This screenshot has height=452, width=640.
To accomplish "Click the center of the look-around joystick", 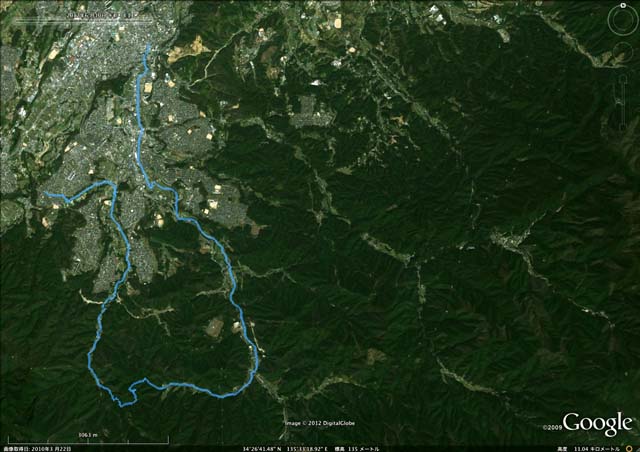I will tap(622, 19).
